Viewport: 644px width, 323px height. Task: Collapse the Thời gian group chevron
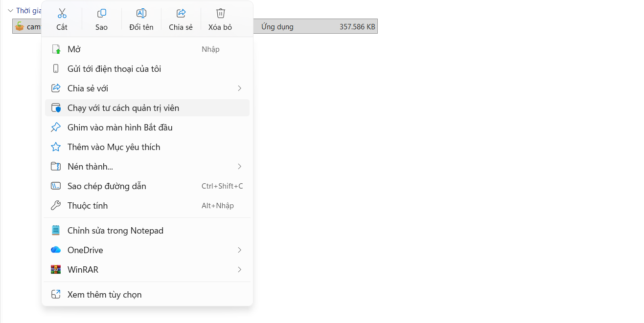[x=10, y=11]
